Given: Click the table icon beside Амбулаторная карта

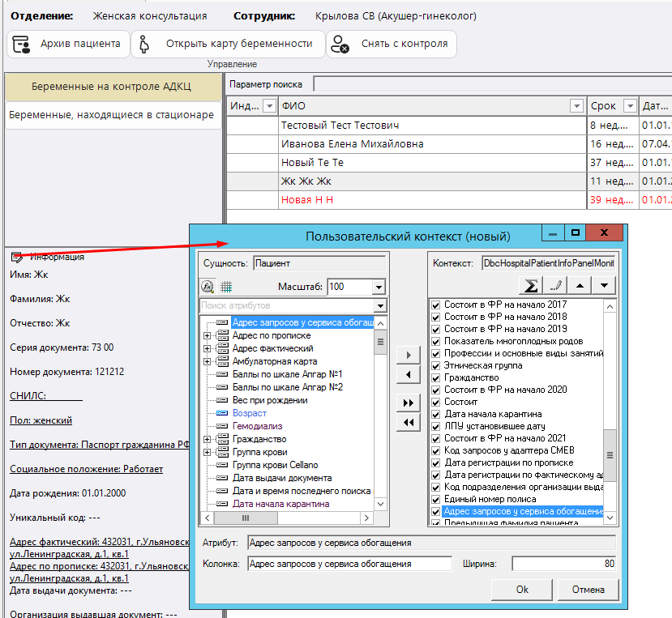Looking at the screenshot, I should 222,361.
